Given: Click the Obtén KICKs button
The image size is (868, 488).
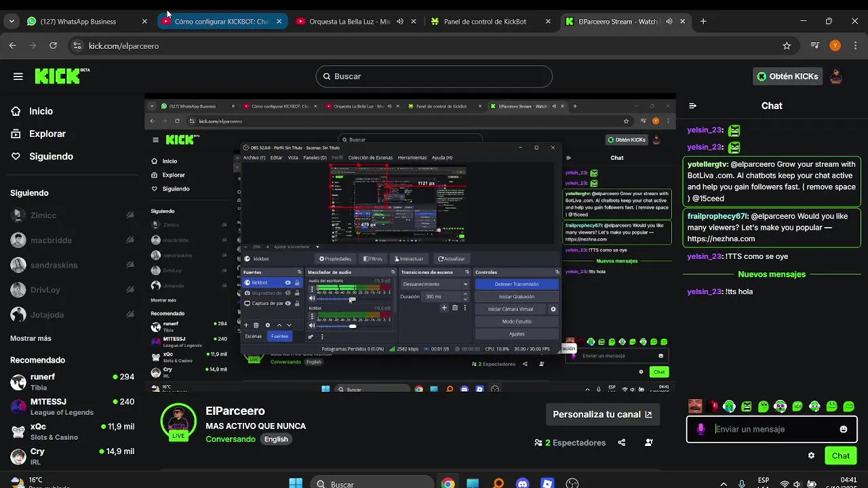Looking at the screenshot, I should point(787,77).
